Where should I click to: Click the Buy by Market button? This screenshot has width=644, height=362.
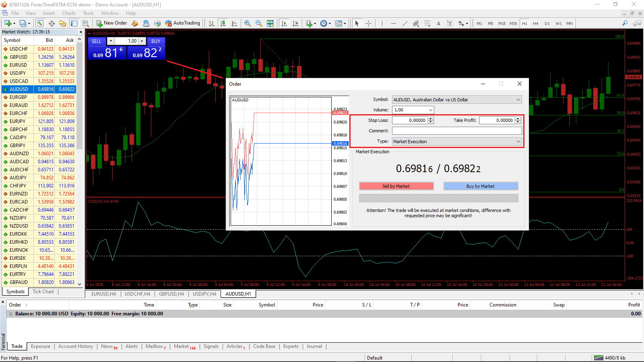[x=481, y=186]
